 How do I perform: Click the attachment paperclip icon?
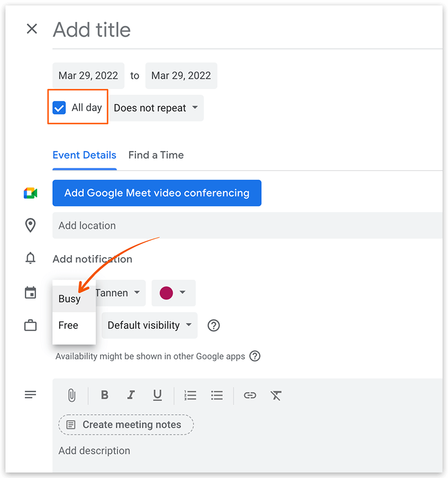coord(71,395)
